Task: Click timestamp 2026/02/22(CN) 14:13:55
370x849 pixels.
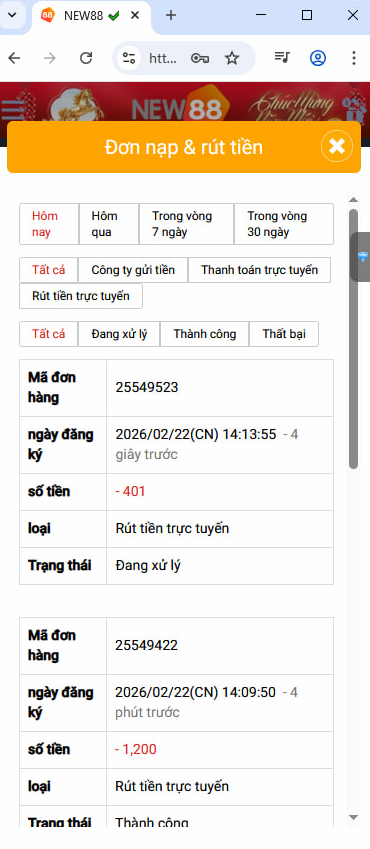Action: pos(196,434)
